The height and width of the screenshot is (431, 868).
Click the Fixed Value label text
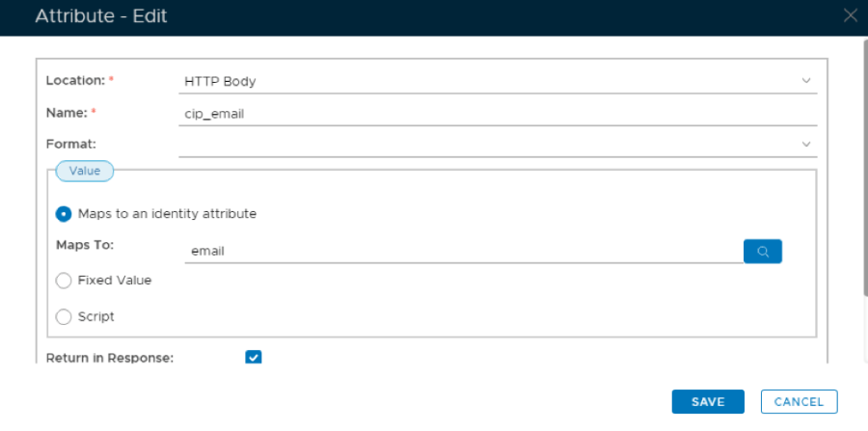pos(114,281)
